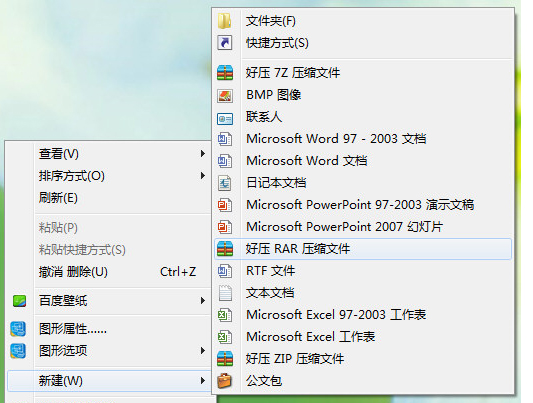533x403 pixels.
Task: Click the PowerPoint icon beside 97-2003 演示文稿
Action: [225, 205]
